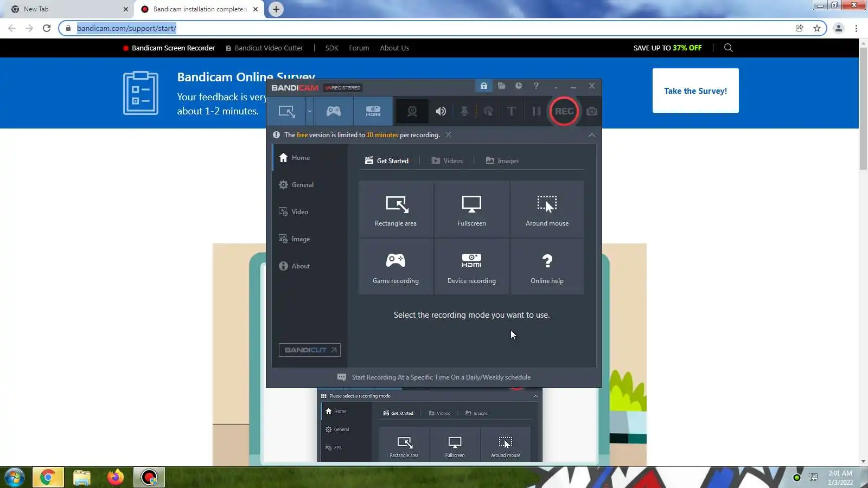Choose the Fullscreen recording mode
Viewport: 868px width, 488px height.
tap(471, 209)
